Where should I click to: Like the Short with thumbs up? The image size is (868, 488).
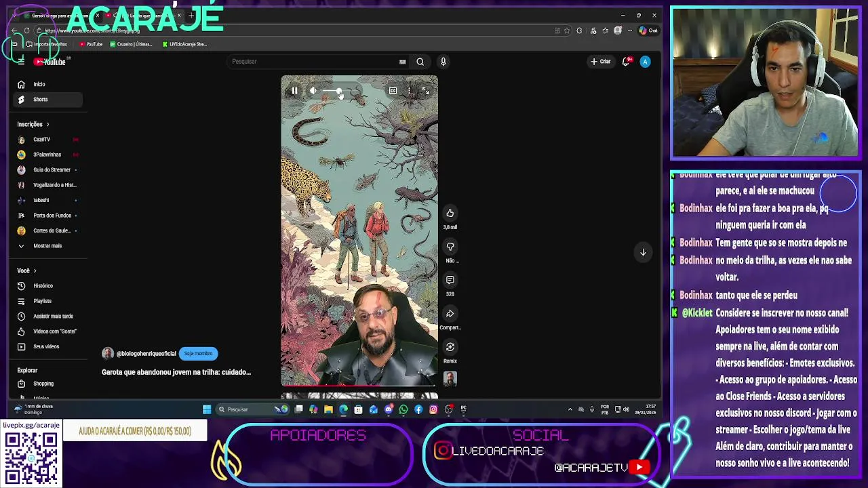click(x=450, y=213)
